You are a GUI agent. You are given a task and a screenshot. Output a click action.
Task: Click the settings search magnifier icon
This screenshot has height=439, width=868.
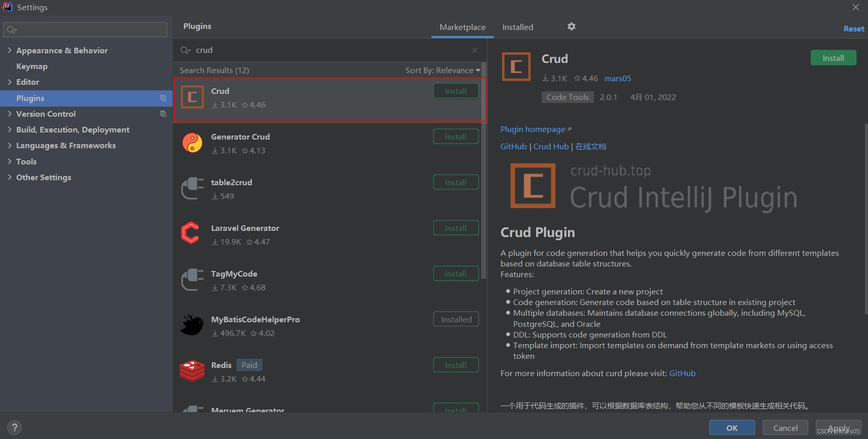point(12,30)
